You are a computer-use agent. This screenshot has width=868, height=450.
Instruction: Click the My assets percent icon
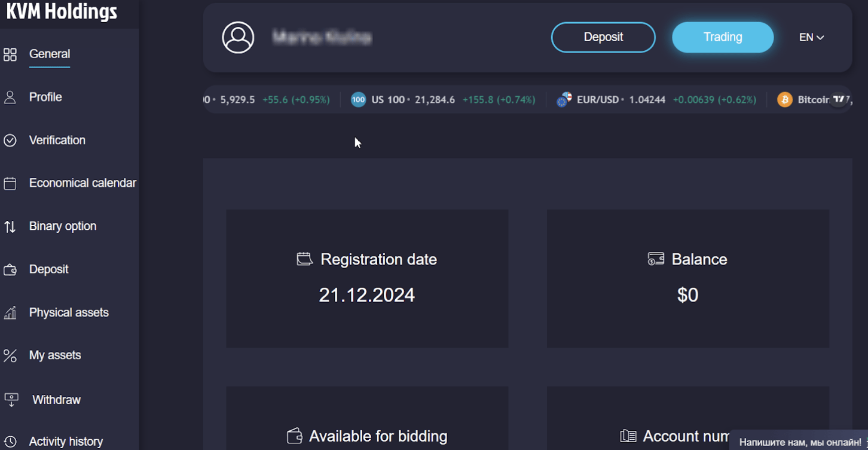(x=10, y=356)
